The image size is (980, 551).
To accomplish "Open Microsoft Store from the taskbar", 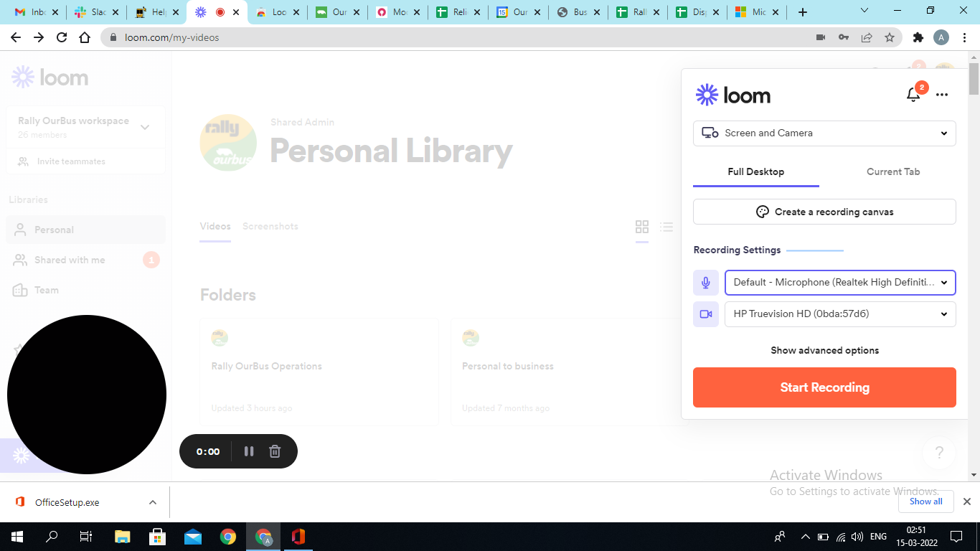I will coord(157,537).
